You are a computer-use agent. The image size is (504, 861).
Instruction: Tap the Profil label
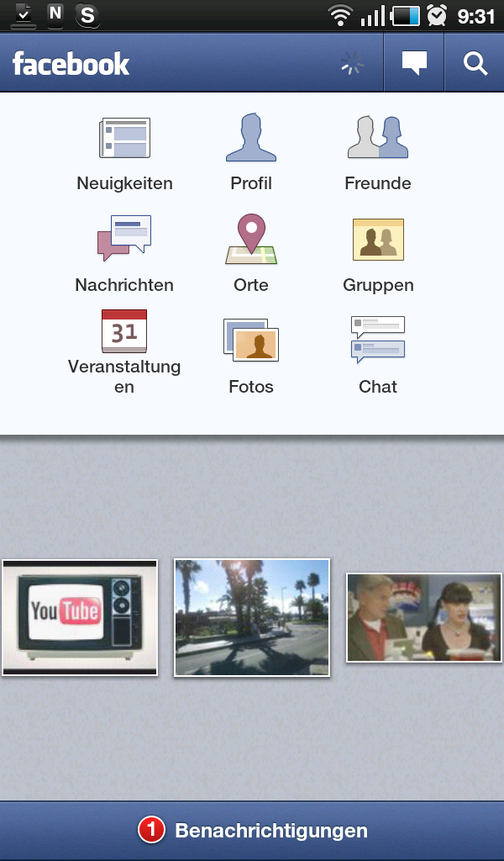(251, 182)
